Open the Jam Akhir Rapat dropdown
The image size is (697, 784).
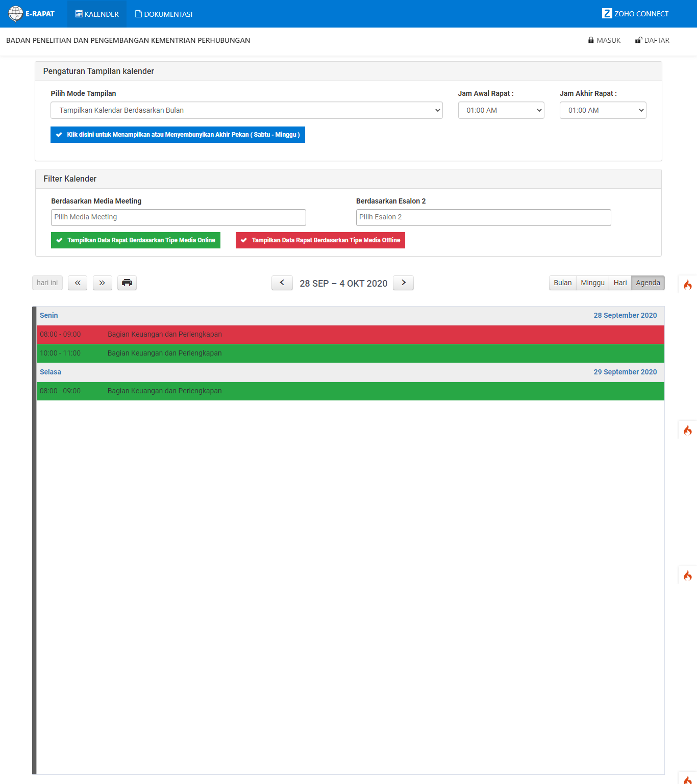tap(603, 110)
